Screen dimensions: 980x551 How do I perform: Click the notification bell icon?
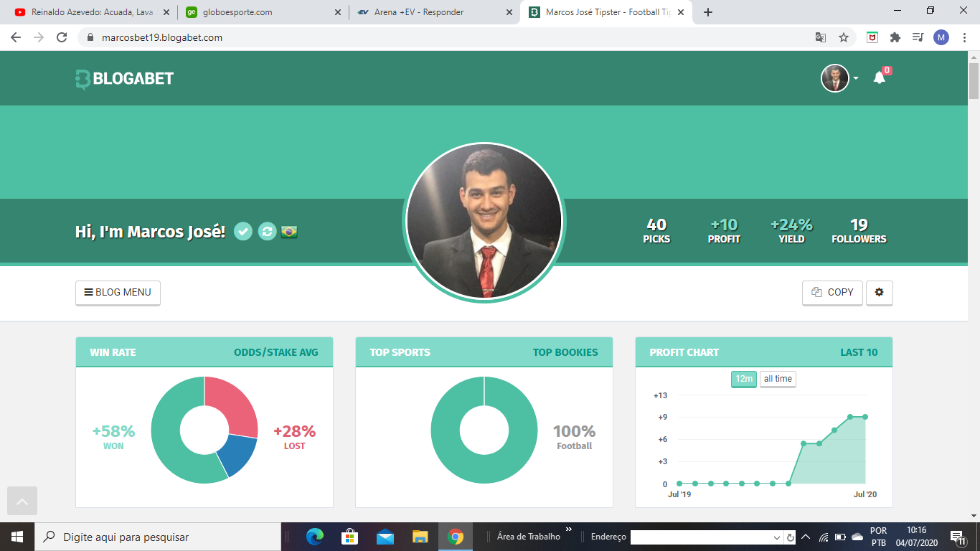[879, 78]
